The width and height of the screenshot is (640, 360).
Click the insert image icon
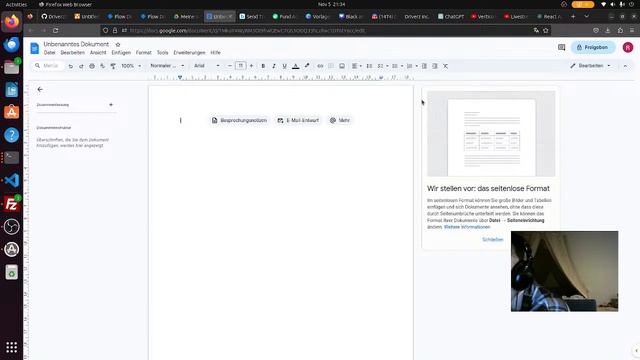(x=342, y=66)
